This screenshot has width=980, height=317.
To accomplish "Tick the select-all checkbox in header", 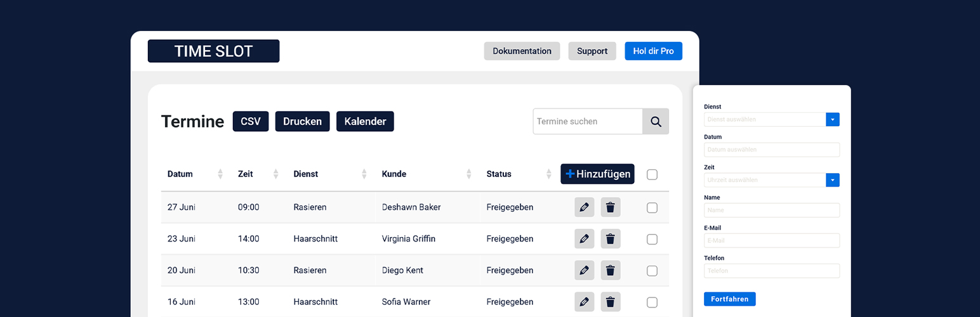I will 652,174.
